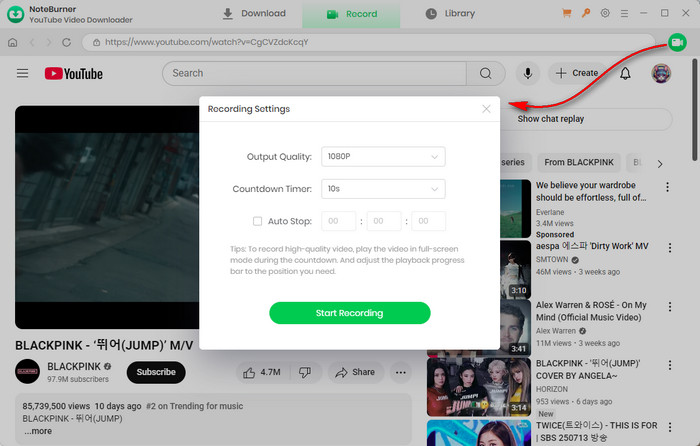Image resolution: width=700 pixels, height=446 pixels.
Task: Open YouTube notifications bell
Action: [x=625, y=73]
